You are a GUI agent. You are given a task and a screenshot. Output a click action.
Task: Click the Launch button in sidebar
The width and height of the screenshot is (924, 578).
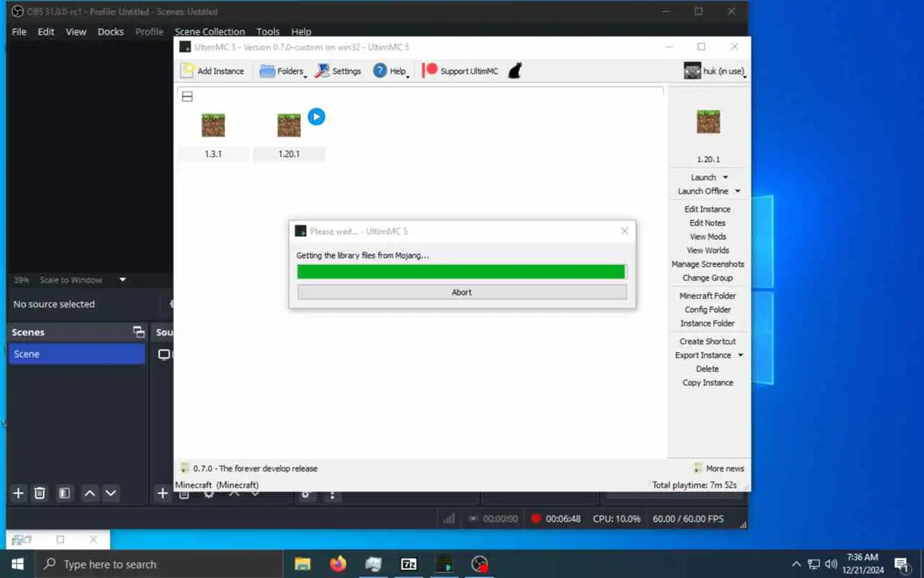tap(703, 177)
